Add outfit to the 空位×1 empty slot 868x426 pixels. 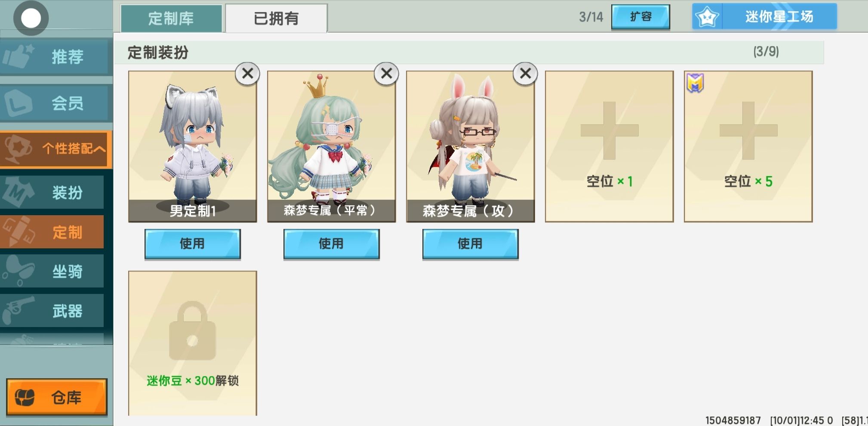coord(609,146)
